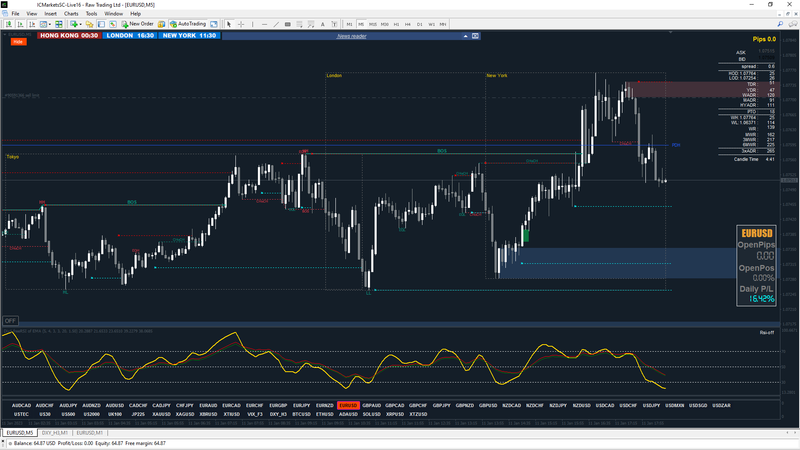Image resolution: width=800 pixels, height=450 pixels.
Task: Select GBPUSD symbol in the symbol bar
Action: pos(488,406)
